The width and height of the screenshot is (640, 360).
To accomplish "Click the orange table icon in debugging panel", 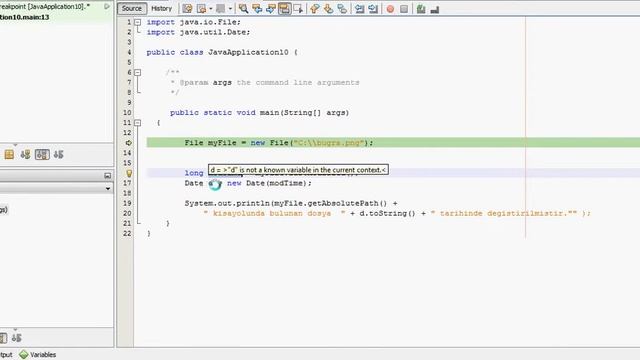I will (9, 154).
